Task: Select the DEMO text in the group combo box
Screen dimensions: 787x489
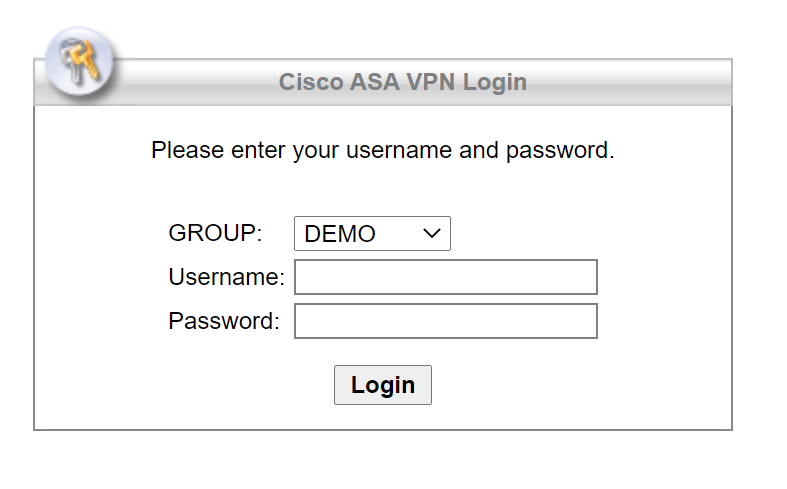Action: tap(340, 234)
